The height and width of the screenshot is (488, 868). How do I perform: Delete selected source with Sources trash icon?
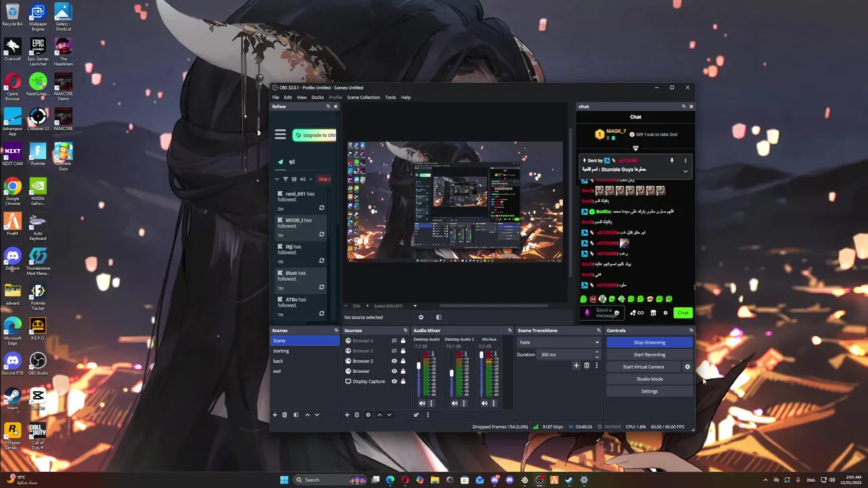coord(357,415)
